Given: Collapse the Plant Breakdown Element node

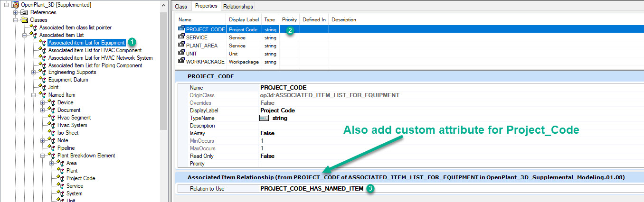Looking at the screenshot, I should pos(43,156).
